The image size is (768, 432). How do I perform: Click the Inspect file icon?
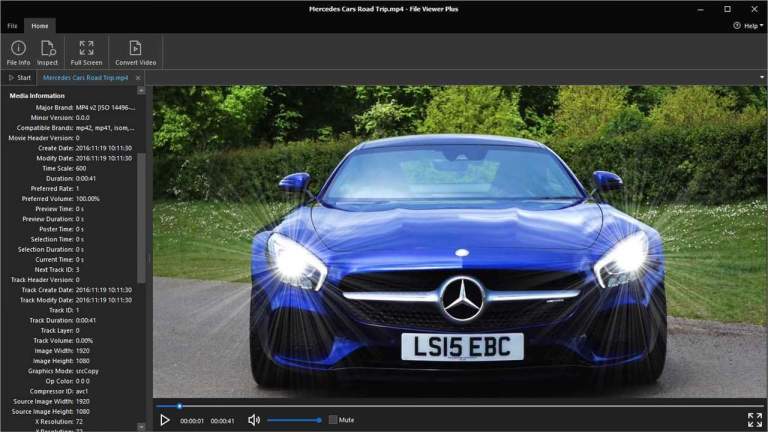point(48,53)
